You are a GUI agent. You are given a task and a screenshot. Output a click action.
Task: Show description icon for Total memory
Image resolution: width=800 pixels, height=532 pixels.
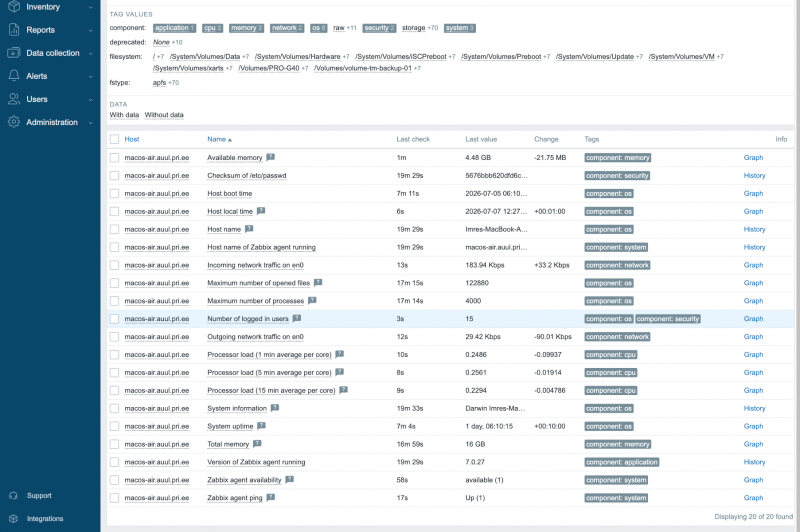(257, 443)
